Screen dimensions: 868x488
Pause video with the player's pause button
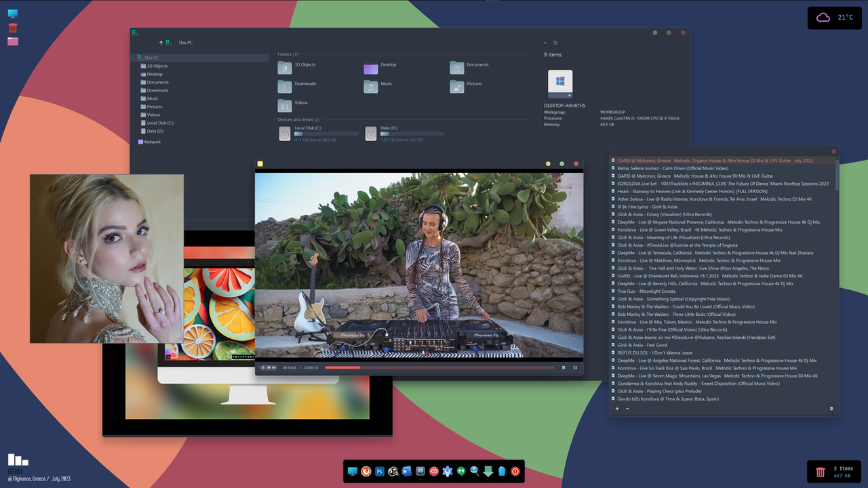click(263, 367)
